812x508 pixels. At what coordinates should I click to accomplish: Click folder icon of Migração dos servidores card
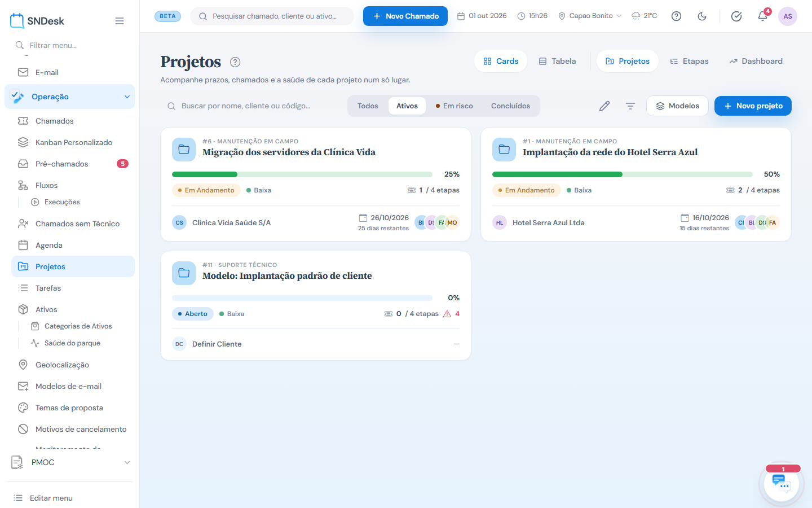tap(184, 150)
